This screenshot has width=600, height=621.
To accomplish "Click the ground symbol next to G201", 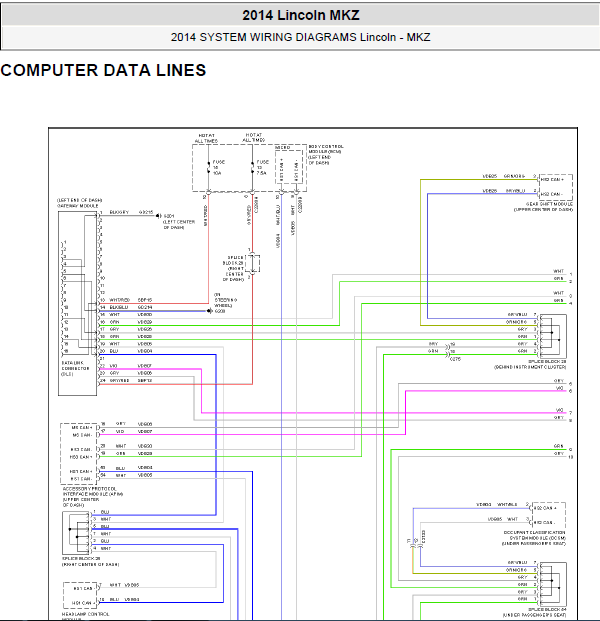I will (158, 216).
